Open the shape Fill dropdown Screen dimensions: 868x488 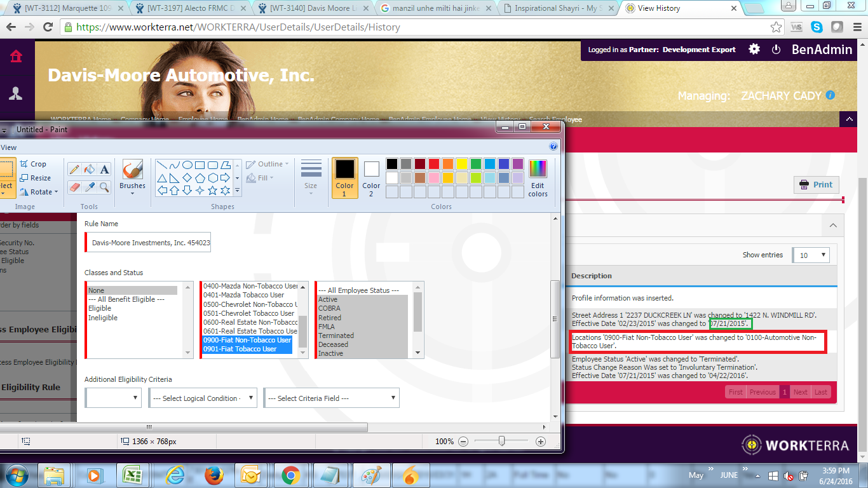260,178
